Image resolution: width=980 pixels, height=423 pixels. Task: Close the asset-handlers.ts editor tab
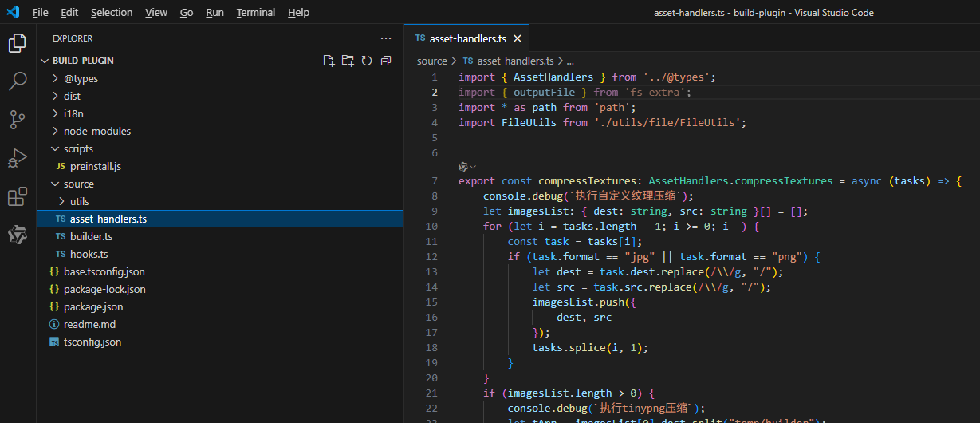[x=518, y=38]
